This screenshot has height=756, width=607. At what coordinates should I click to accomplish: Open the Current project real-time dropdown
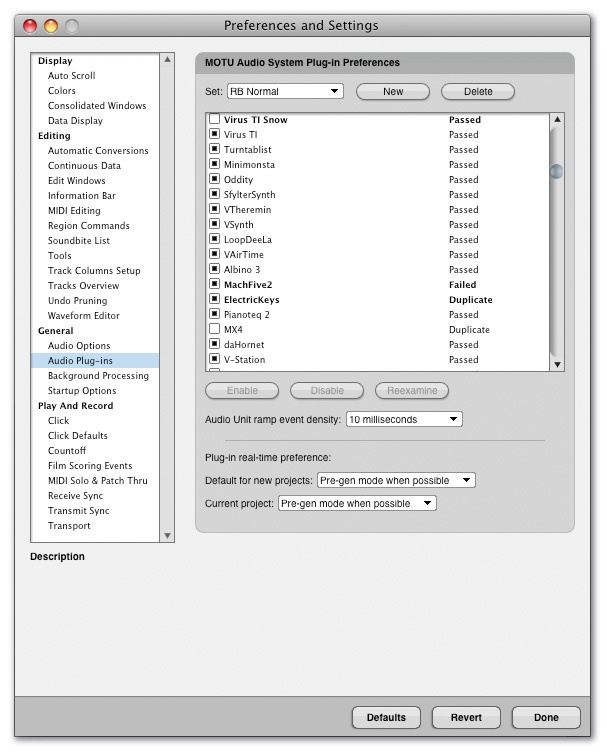click(x=357, y=503)
